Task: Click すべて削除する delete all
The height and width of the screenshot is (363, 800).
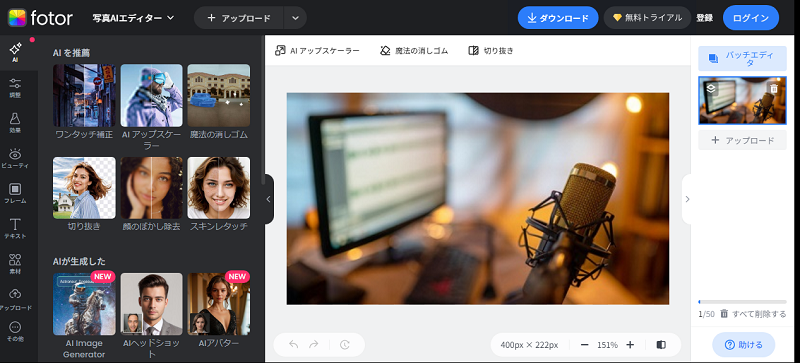Action: 754,314
